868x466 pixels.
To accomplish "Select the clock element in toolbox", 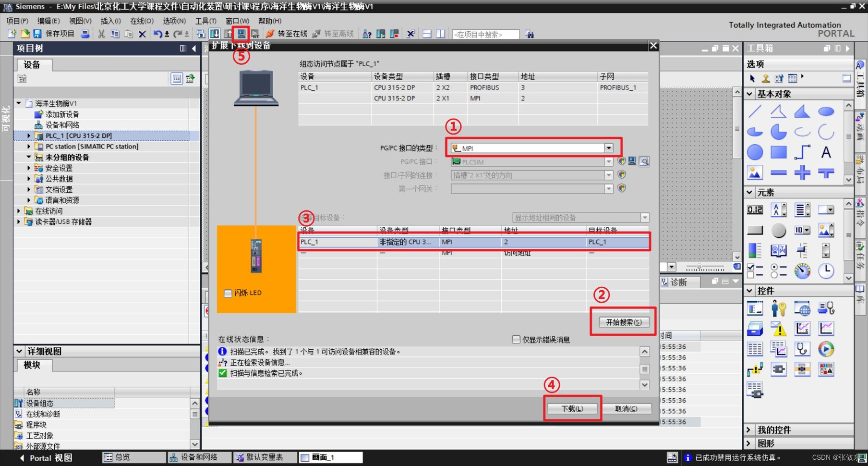I will (826, 271).
